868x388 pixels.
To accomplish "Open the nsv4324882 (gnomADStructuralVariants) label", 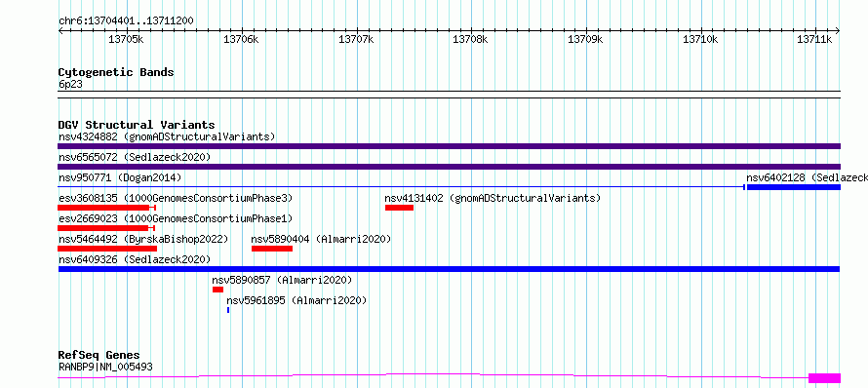I will tap(167, 136).
